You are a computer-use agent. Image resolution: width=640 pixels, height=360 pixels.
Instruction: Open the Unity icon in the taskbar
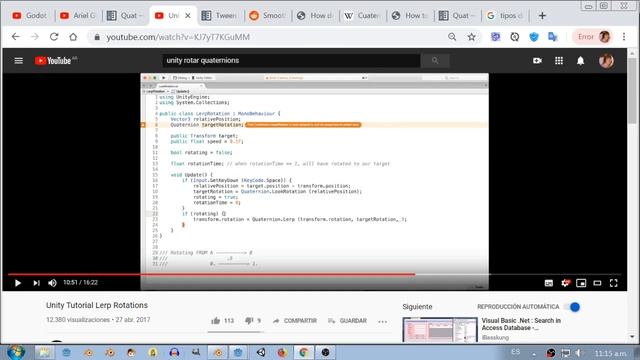(261, 352)
